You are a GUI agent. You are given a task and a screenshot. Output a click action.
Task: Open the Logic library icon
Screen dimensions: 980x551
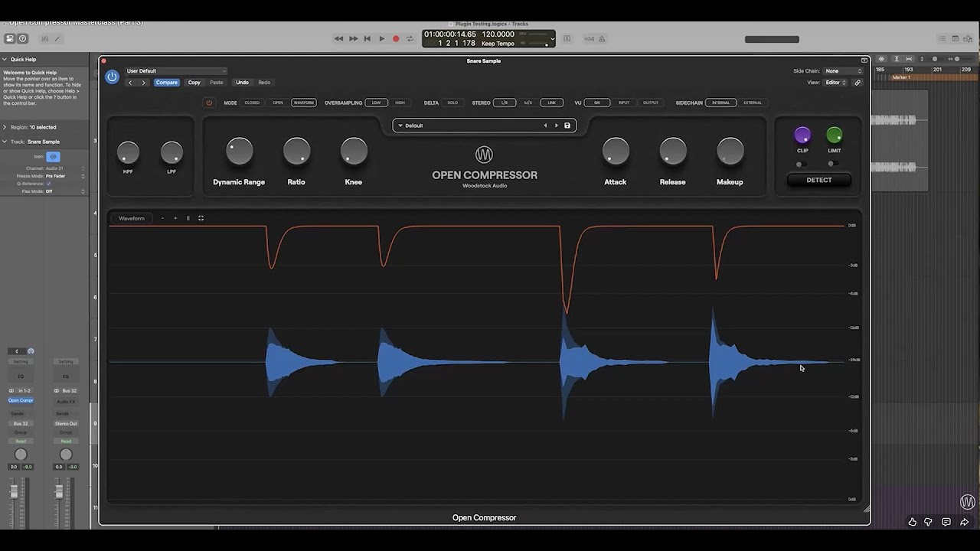[10, 38]
